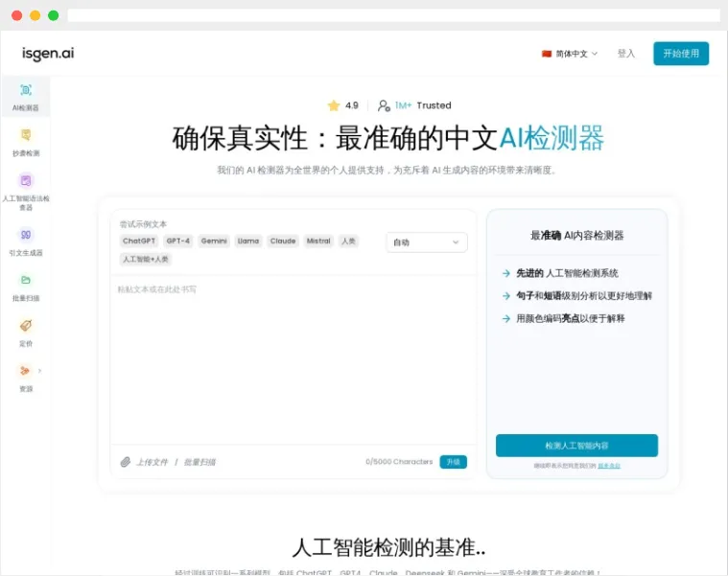This screenshot has width=728, height=576.
Task: Open the 抄袭检测 plagiarism checker icon
Action: 26,135
